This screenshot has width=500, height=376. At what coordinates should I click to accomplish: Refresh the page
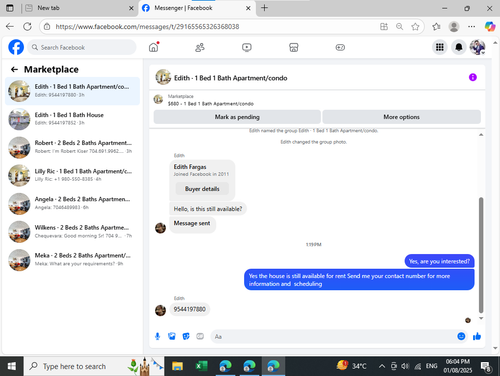point(27,27)
